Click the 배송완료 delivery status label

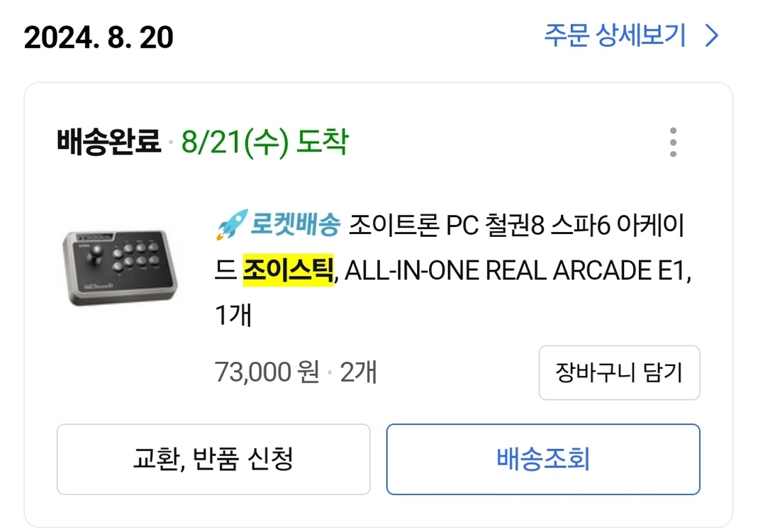coord(108,142)
